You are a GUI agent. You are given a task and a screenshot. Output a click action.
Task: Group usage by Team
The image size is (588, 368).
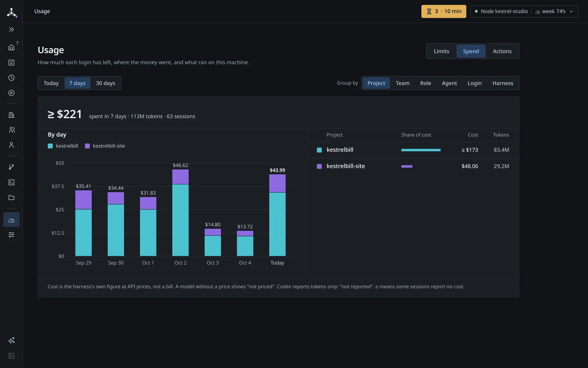[403, 83]
